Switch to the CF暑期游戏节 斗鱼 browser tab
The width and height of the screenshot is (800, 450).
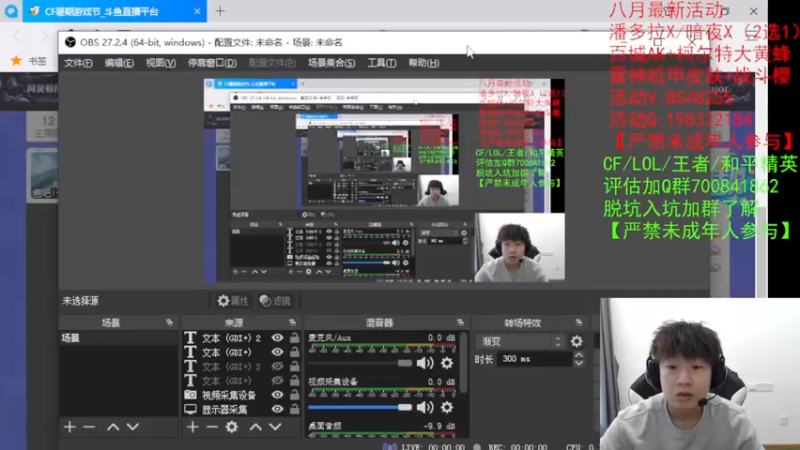[x=102, y=11]
